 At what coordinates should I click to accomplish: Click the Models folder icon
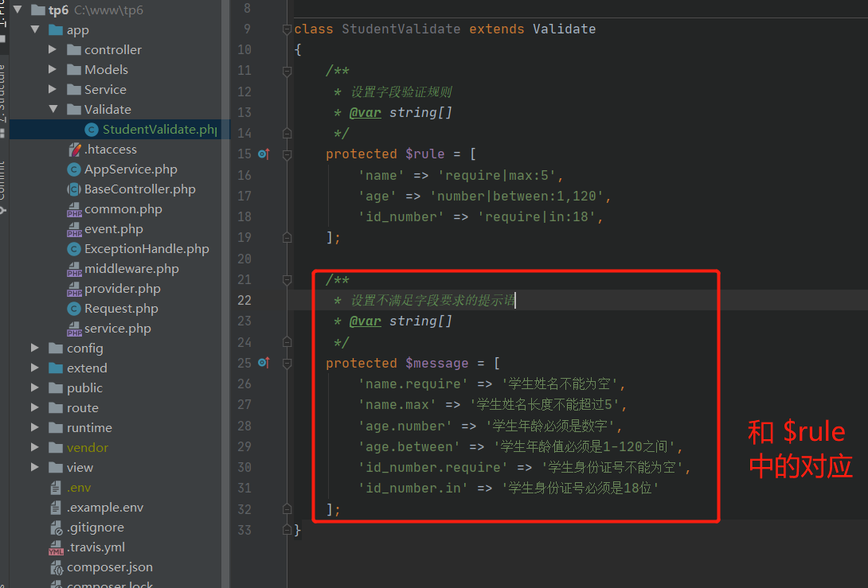coord(74,70)
